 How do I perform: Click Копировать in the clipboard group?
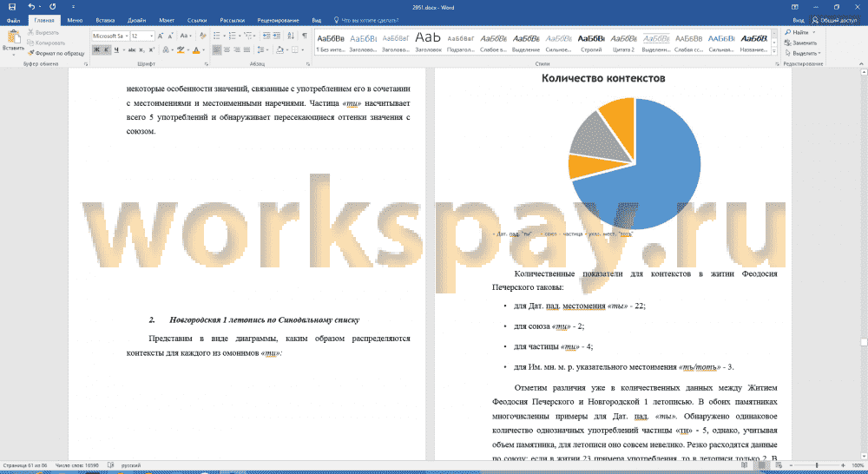(x=47, y=43)
